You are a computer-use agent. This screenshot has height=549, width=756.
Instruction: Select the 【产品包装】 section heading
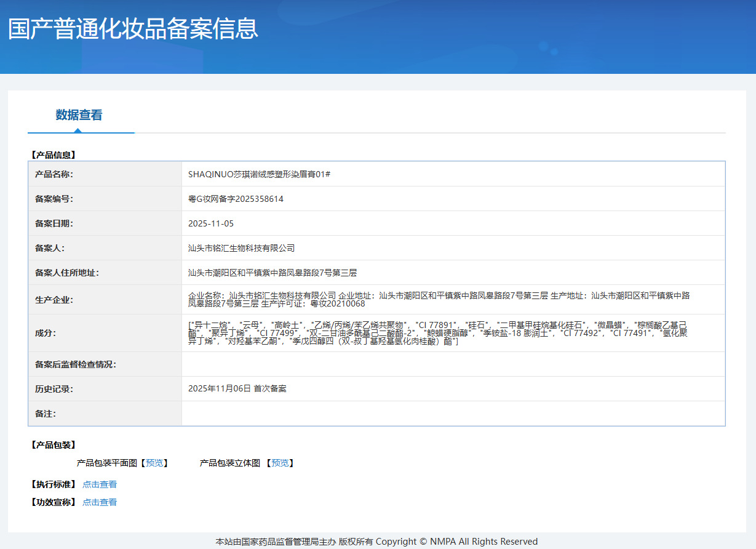52,445
